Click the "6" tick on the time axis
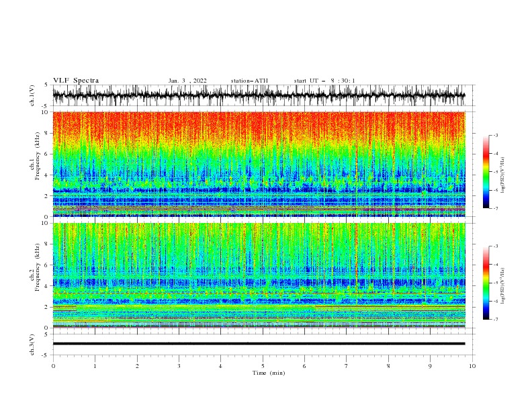The width and height of the screenshot is (532, 411). [x=305, y=366]
